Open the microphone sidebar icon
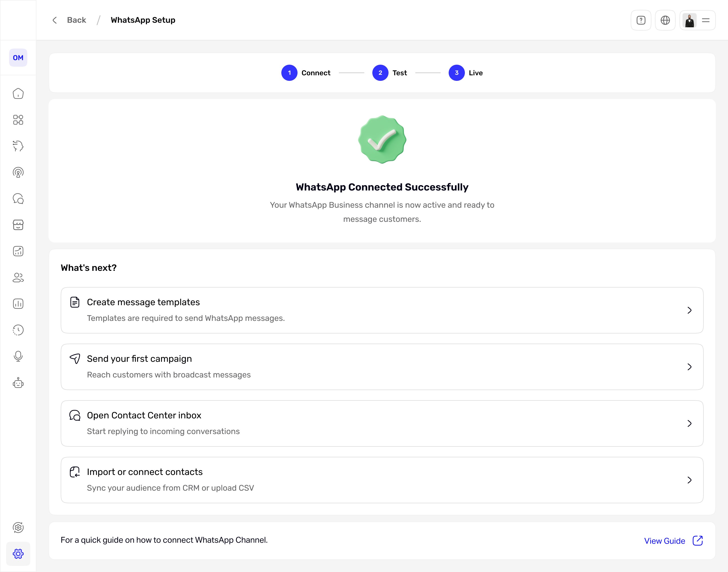Viewport: 728px width, 572px height. coord(18,356)
